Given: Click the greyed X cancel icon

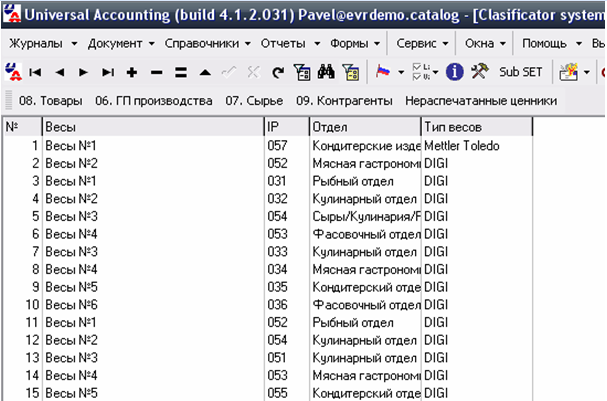Looking at the screenshot, I should coord(254,72).
